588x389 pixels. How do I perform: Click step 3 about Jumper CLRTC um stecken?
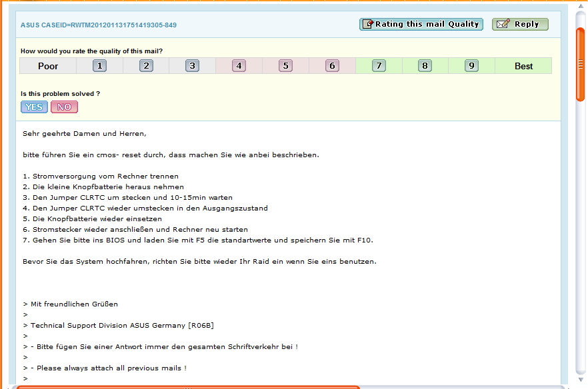pyautogui.click(x=127, y=198)
